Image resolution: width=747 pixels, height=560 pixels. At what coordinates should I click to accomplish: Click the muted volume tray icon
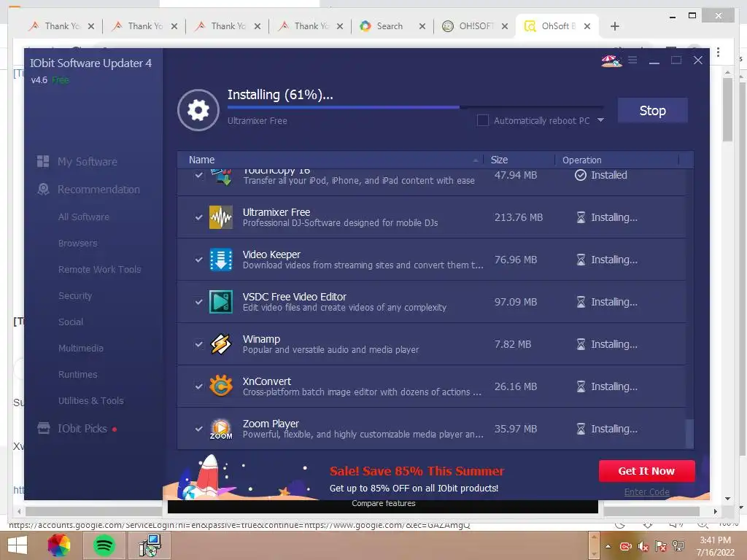pos(643,547)
